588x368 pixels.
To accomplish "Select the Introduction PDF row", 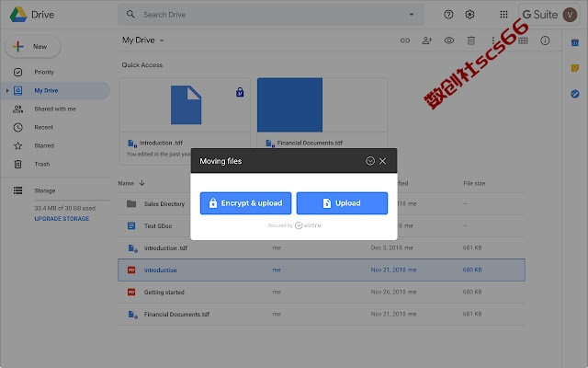I will click(322, 270).
